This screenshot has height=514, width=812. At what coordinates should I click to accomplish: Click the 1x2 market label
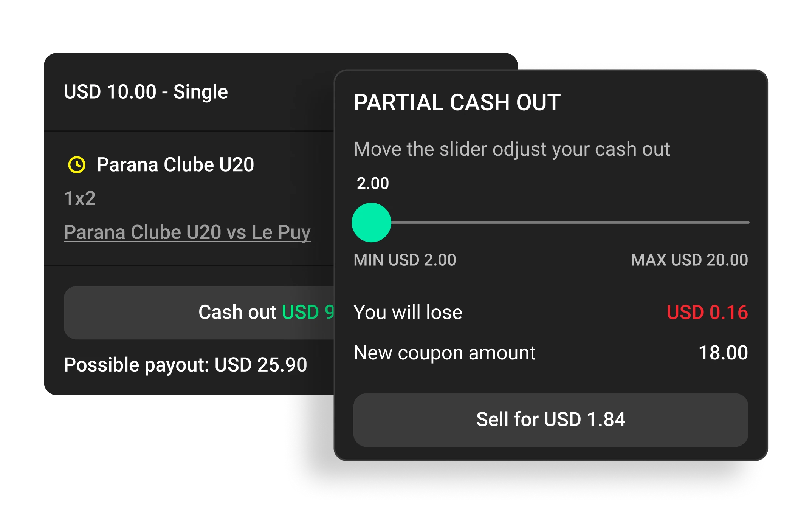pos(80,198)
